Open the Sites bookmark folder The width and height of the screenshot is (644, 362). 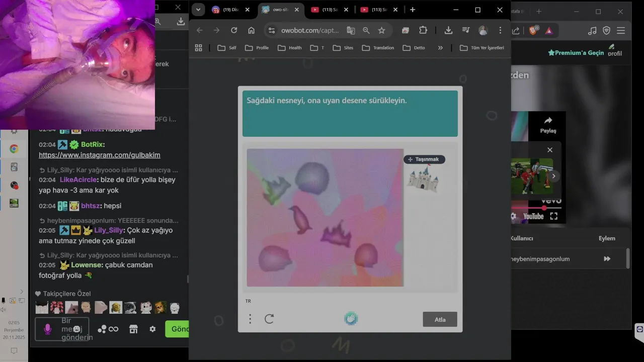(343, 48)
